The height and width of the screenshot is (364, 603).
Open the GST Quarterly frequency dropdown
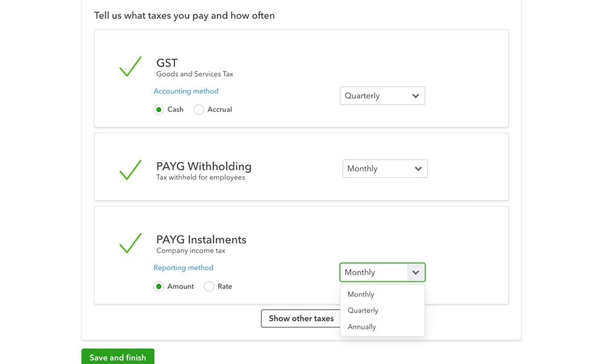point(382,96)
